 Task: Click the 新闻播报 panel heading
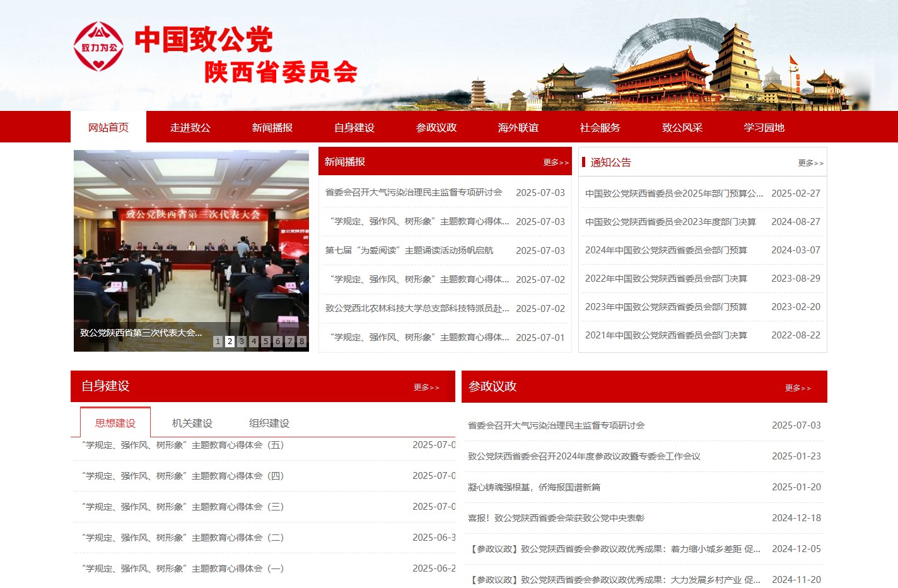pyautogui.click(x=345, y=162)
